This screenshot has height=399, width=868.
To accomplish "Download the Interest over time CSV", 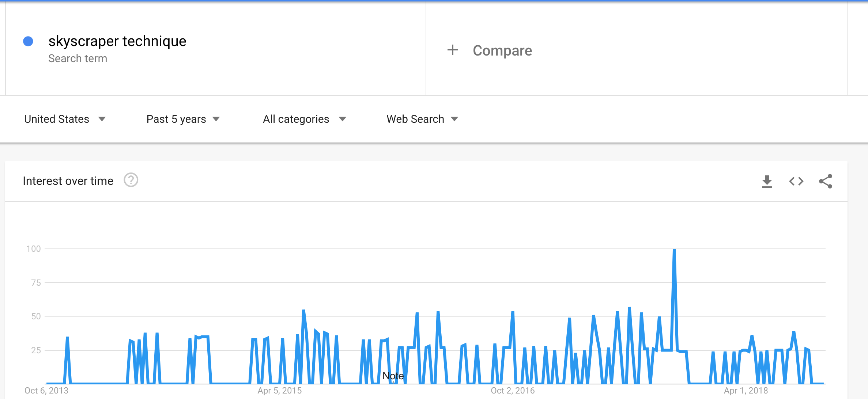I will pos(767,181).
